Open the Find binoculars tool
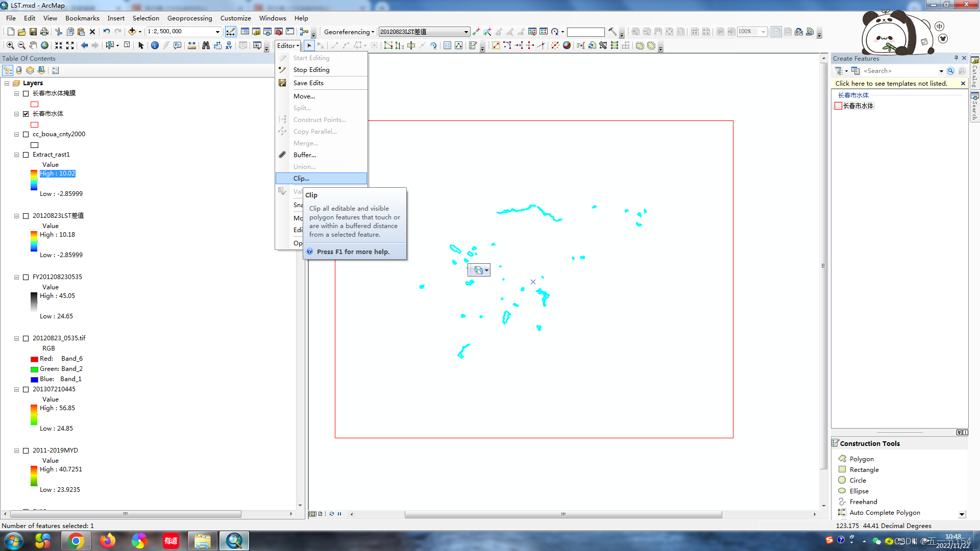 (x=206, y=45)
